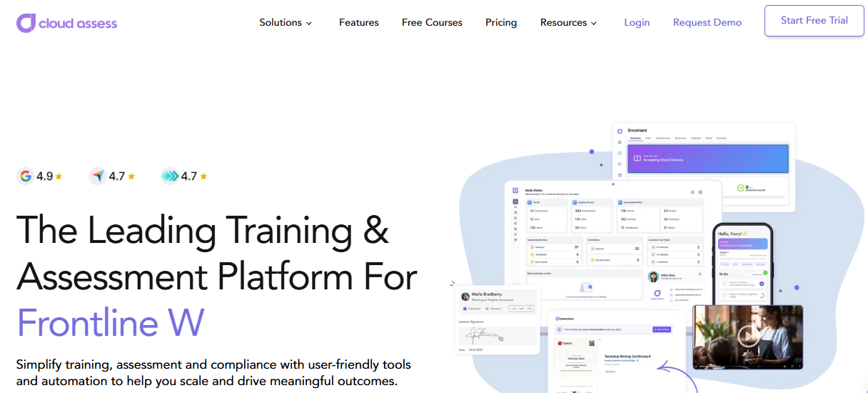
Task: Click the Cloud Assess logo
Action: pos(66,23)
